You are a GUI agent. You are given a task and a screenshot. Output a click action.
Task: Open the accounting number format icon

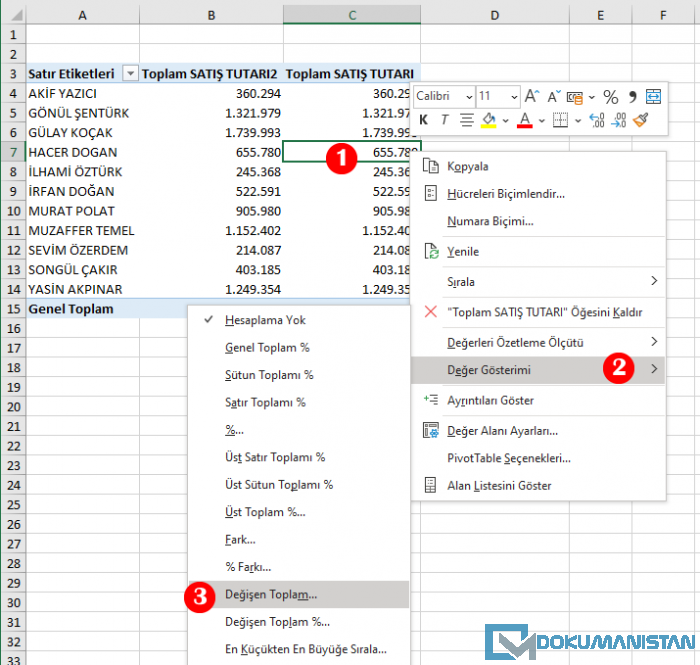tap(575, 97)
